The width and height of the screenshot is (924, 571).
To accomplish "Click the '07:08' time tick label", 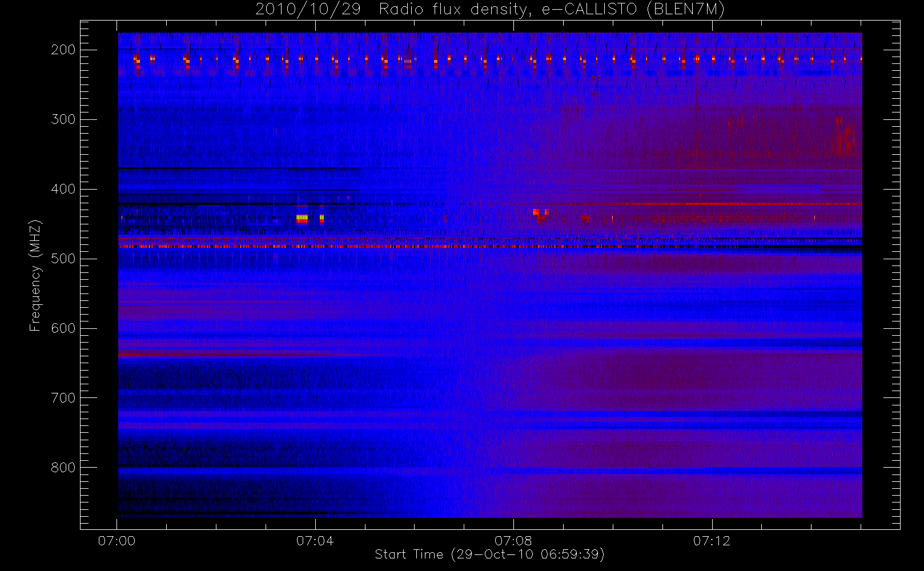I will pyautogui.click(x=513, y=541).
